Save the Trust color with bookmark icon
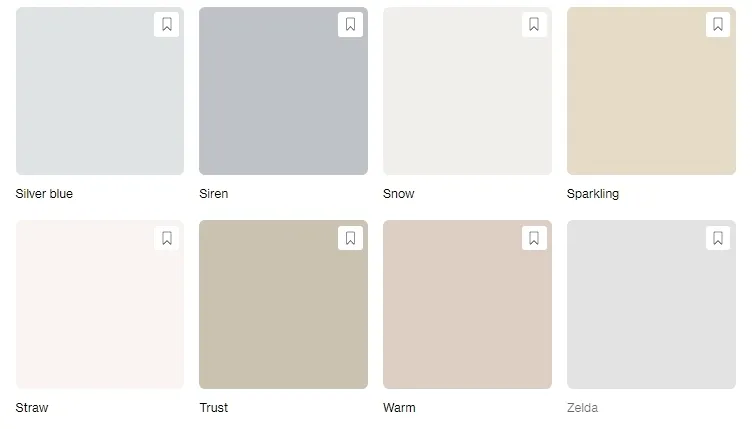 click(x=350, y=238)
